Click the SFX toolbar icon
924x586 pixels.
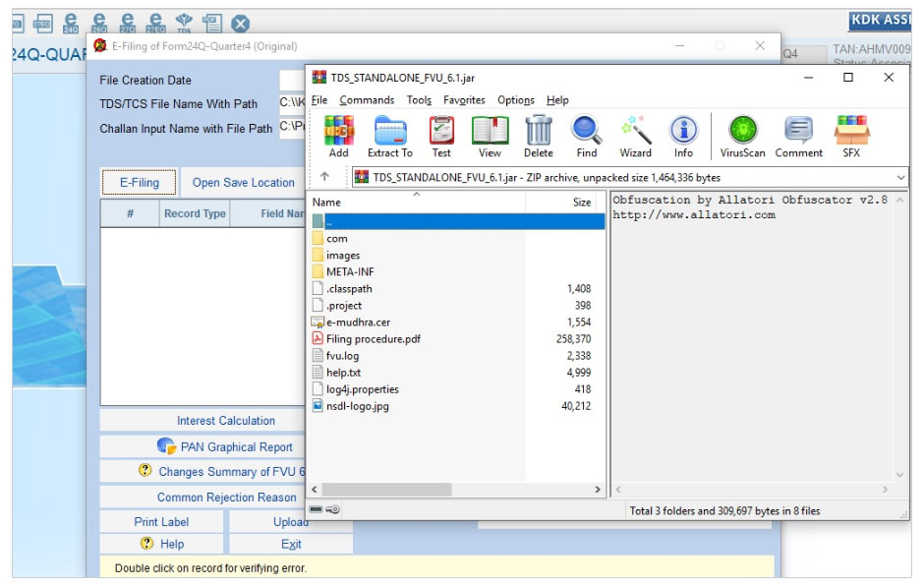click(x=851, y=137)
